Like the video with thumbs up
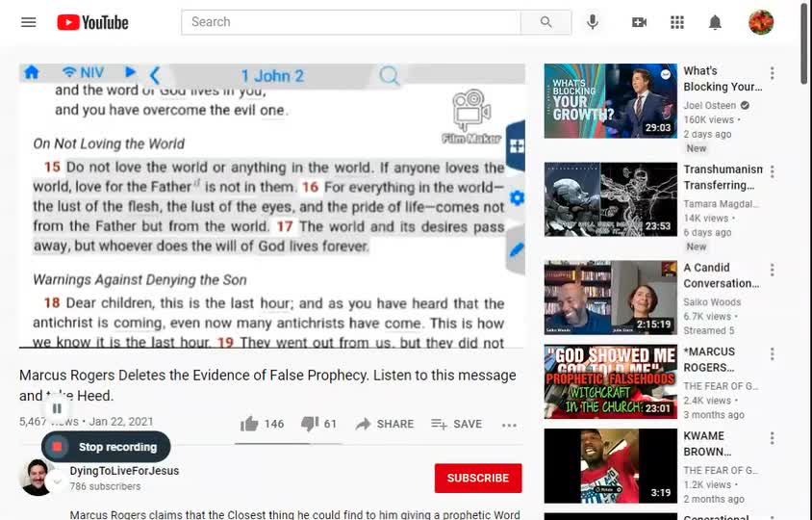The image size is (812, 520). [249, 424]
